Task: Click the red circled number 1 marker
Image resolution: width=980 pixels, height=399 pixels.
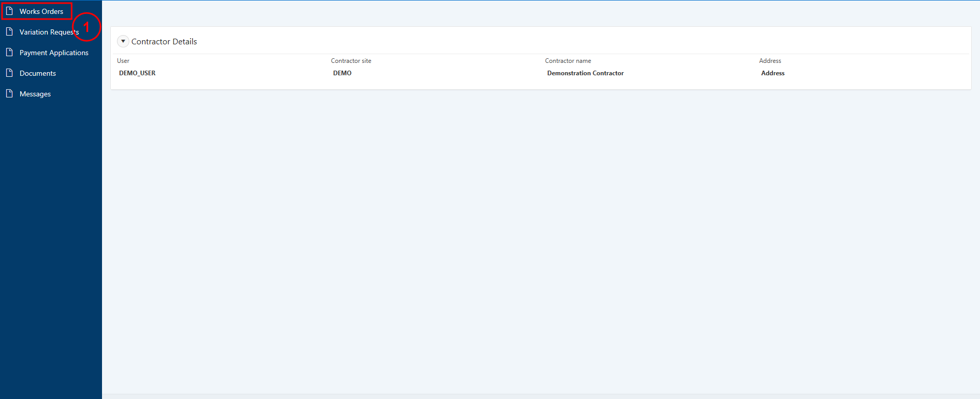Action: coord(87,26)
